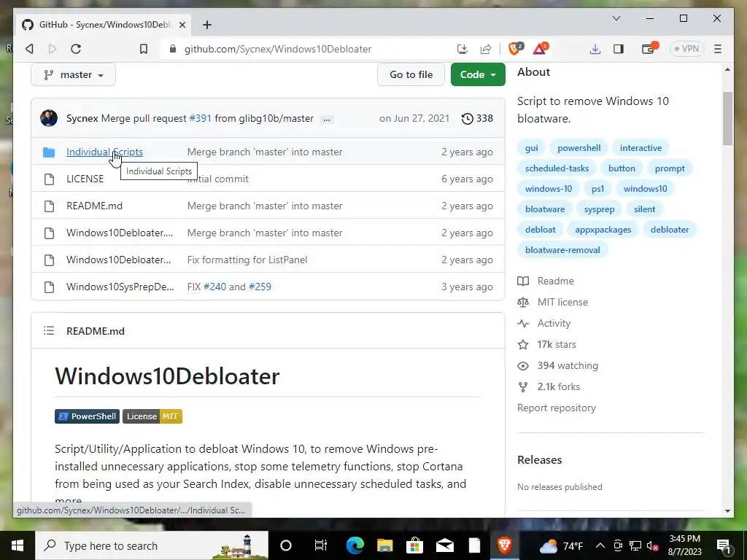Click the 'Fix formatting for ListPanel' commit message
Image resolution: width=747 pixels, height=560 pixels.
click(x=247, y=260)
